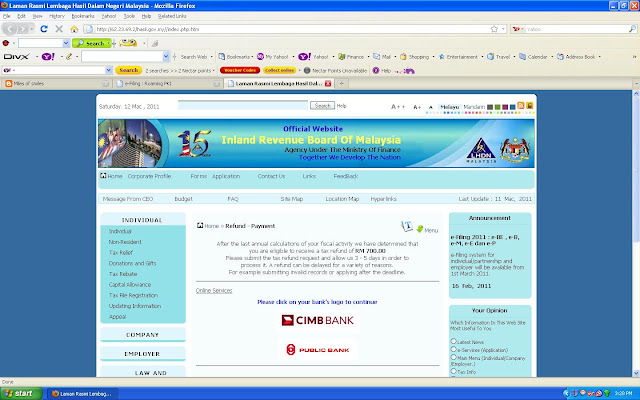This screenshot has width=640, height=400.
Task: Open the Windows Start button
Action: click(x=21, y=393)
